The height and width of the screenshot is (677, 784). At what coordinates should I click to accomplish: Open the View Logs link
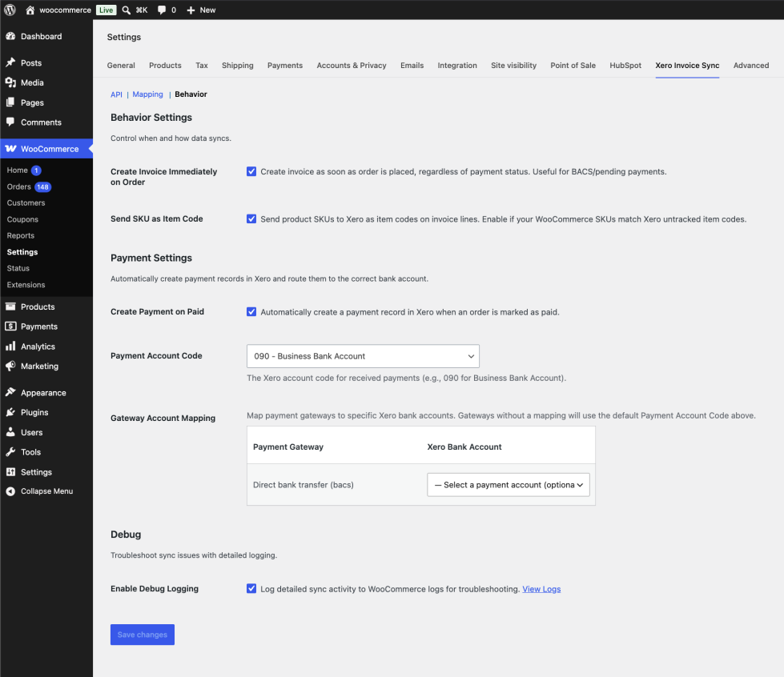pos(541,589)
